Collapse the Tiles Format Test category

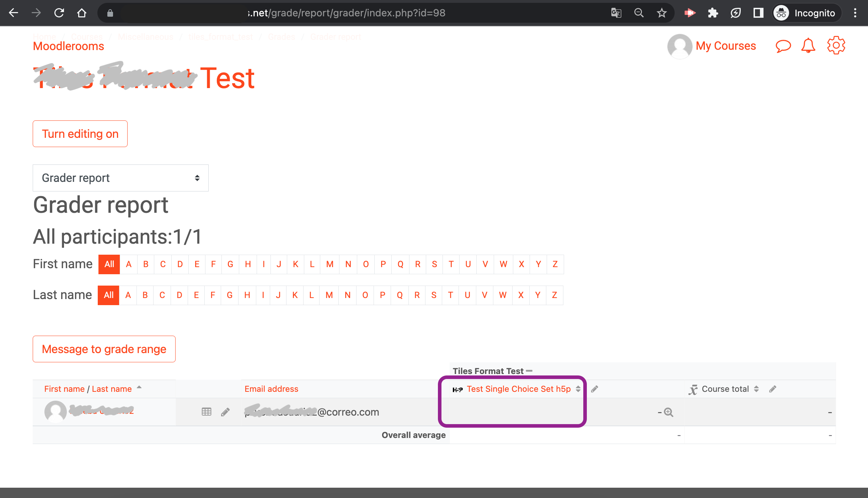(529, 371)
